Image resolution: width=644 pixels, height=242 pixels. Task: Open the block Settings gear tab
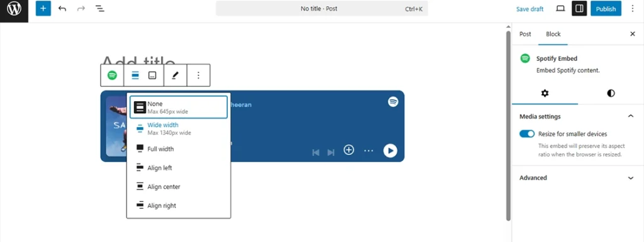(x=545, y=94)
